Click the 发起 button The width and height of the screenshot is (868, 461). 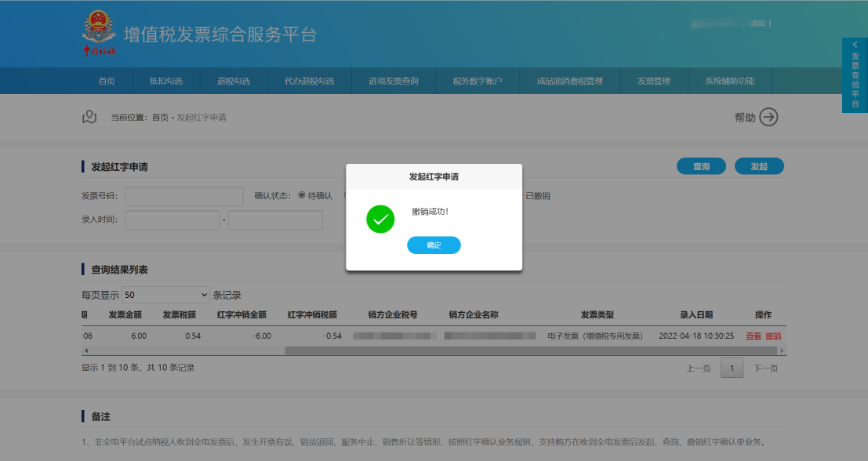[759, 166]
